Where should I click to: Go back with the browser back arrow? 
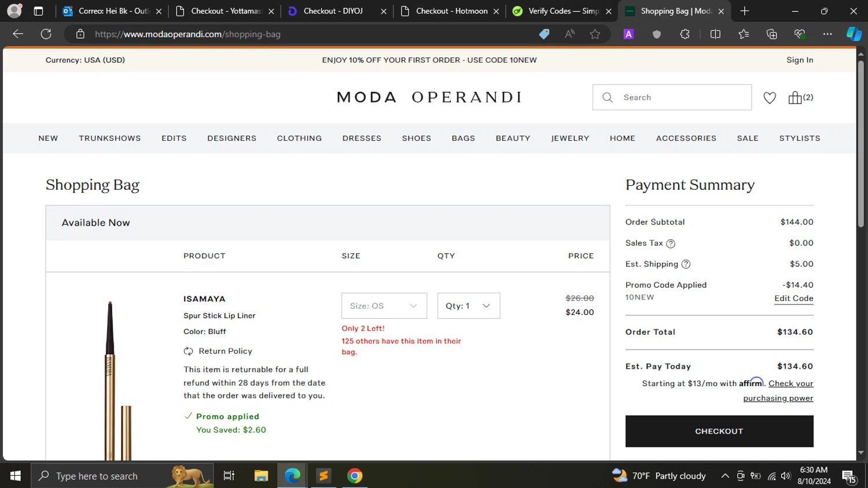[x=18, y=34]
